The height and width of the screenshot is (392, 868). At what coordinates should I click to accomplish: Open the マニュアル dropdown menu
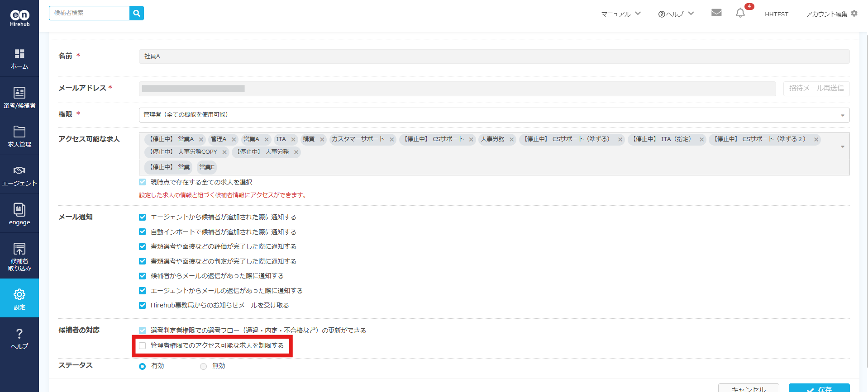[x=620, y=14]
